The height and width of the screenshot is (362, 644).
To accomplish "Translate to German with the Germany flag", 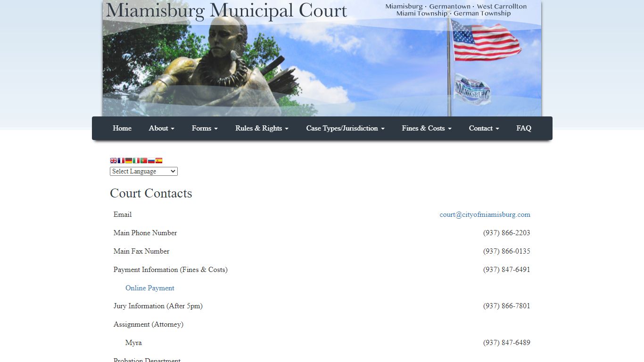I will click(x=129, y=160).
